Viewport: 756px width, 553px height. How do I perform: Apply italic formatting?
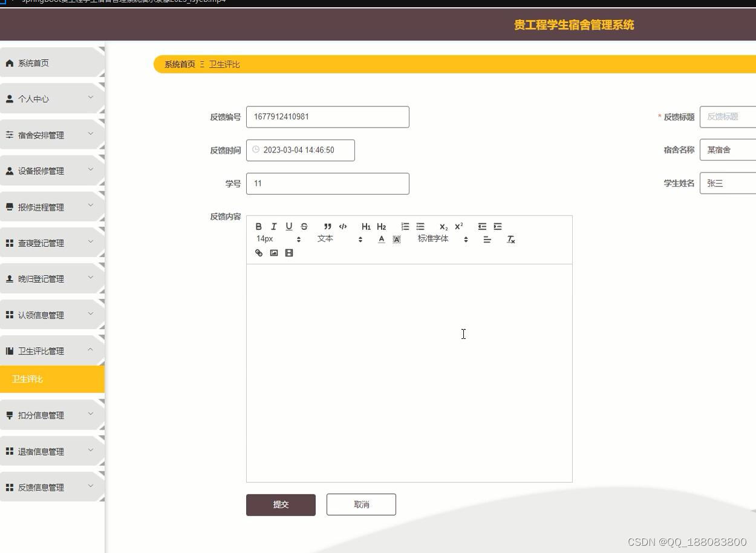273,226
